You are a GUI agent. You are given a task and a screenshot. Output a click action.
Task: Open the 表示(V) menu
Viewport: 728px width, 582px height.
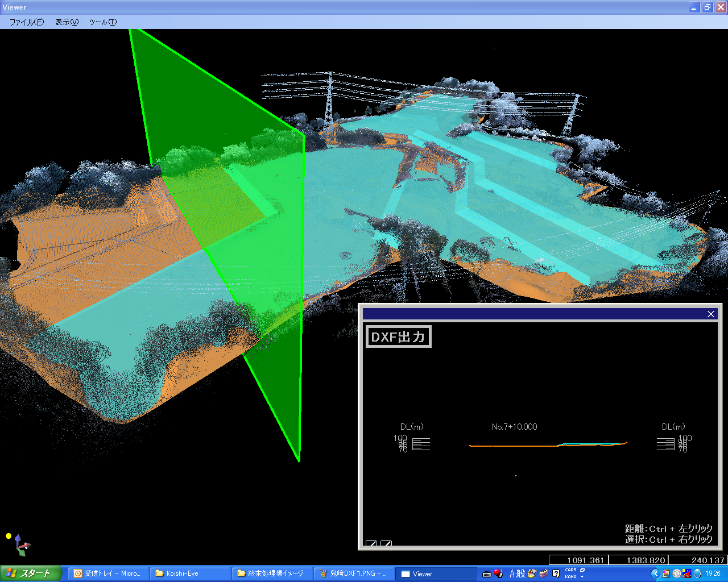[67, 22]
